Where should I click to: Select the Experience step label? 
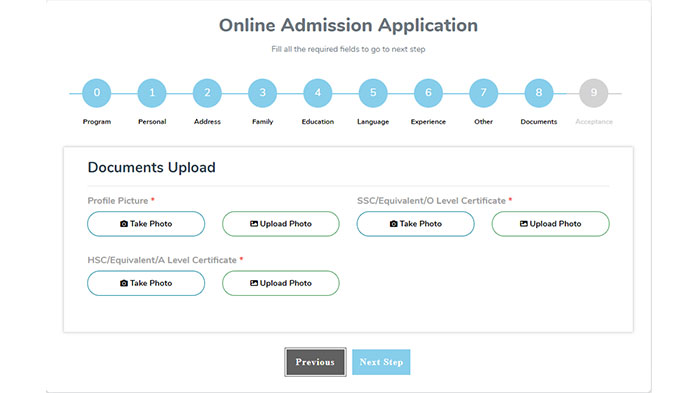click(428, 121)
